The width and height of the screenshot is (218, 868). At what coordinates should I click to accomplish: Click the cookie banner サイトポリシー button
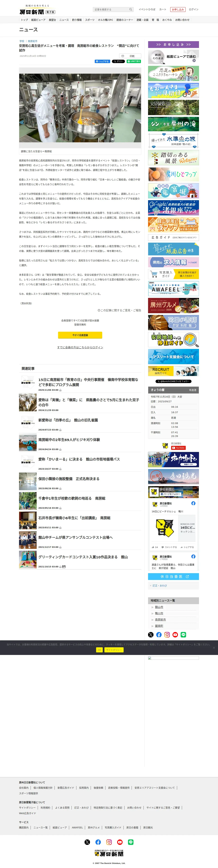click(x=114, y=650)
